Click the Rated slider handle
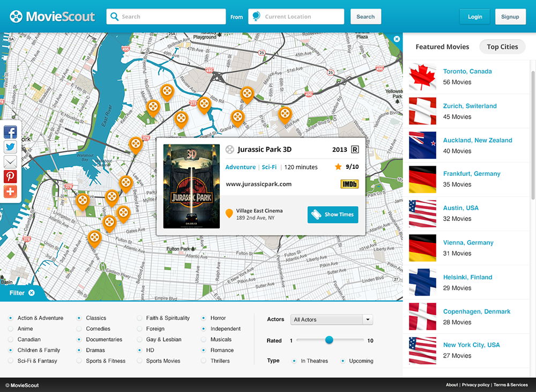The width and height of the screenshot is (536, 392). (x=329, y=339)
